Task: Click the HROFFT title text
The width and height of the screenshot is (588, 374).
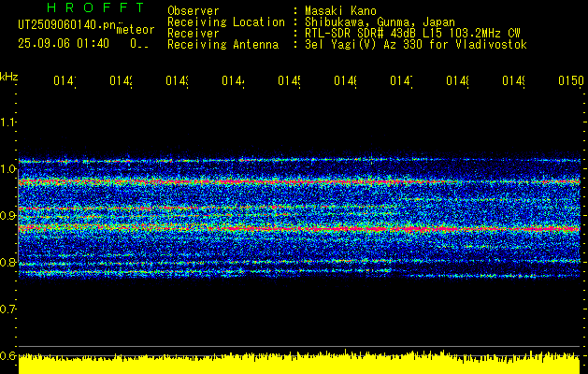Action: (96, 7)
